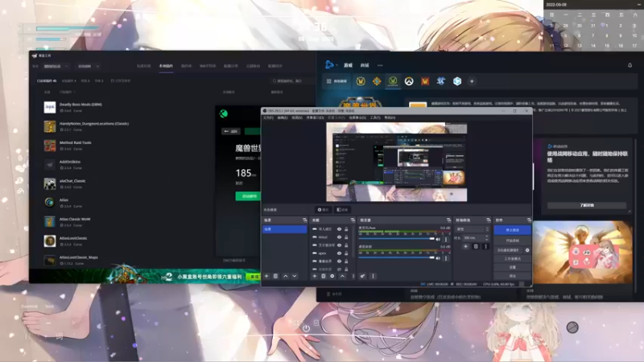Open the Battle.net logo menu

(x=329, y=65)
